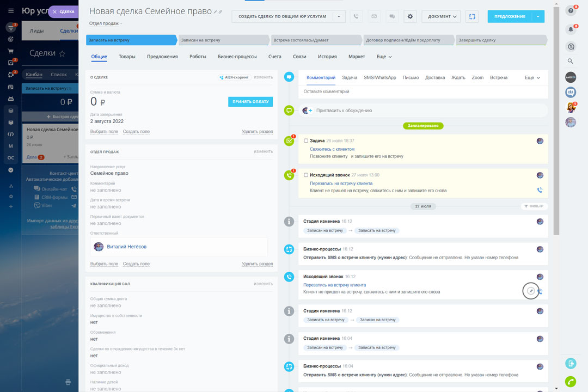Expand the 'Документ' dropdown
Screen dimensions: 588x392
pyautogui.click(x=440, y=16)
